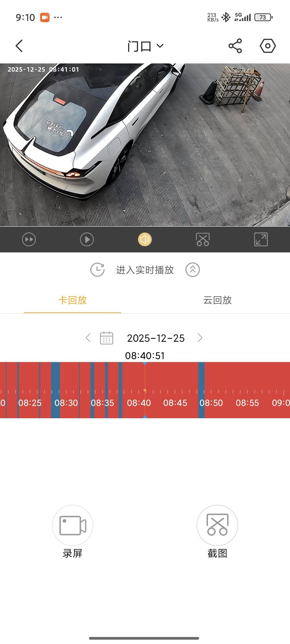Viewport: 290px width, 644px height.
Task: Enter fullscreen with the expand icon
Action: (261, 240)
